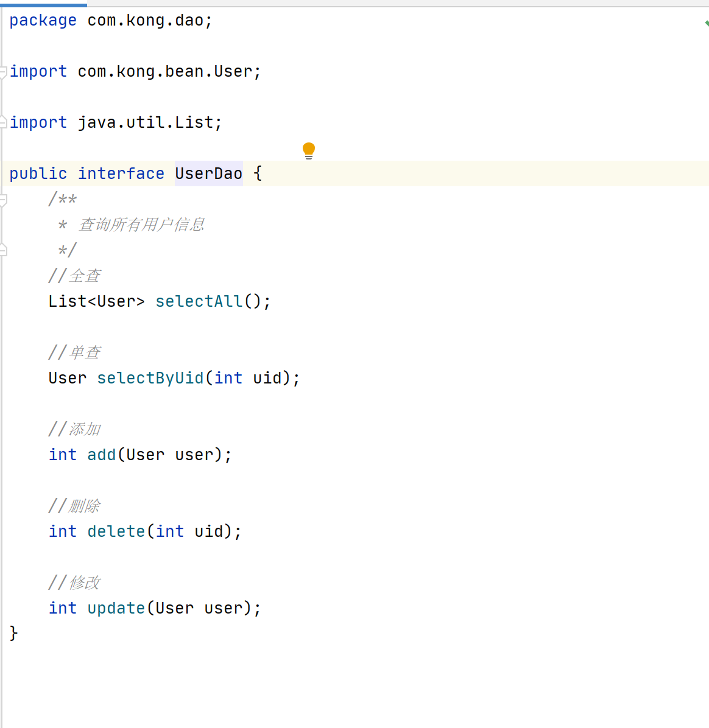The image size is (709, 728).
Task: Click the yellow lightbulb quick-fix icon
Action: point(308,150)
